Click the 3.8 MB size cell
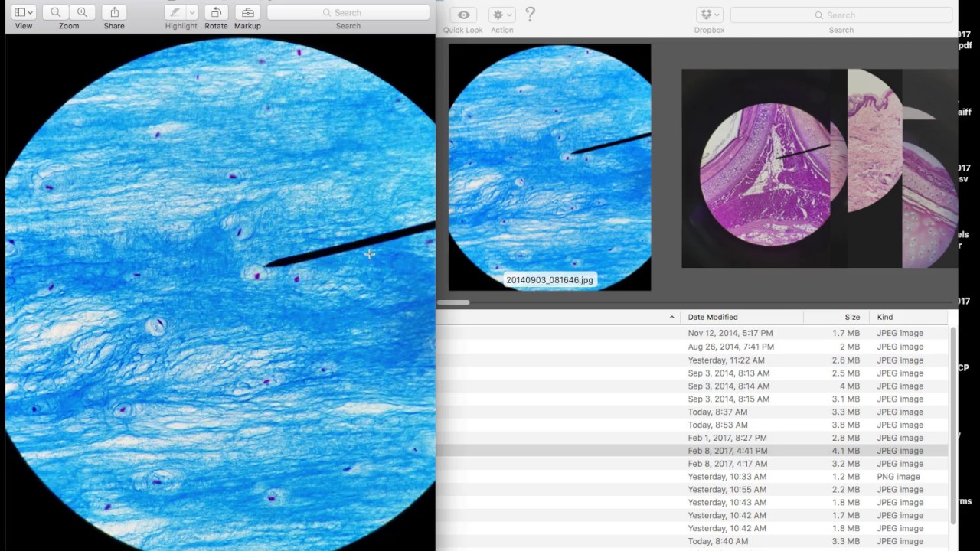 point(846,425)
